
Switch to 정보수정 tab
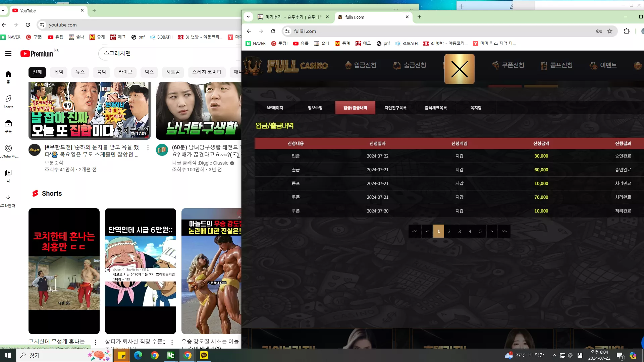pyautogui.click(x=315, y=108)
